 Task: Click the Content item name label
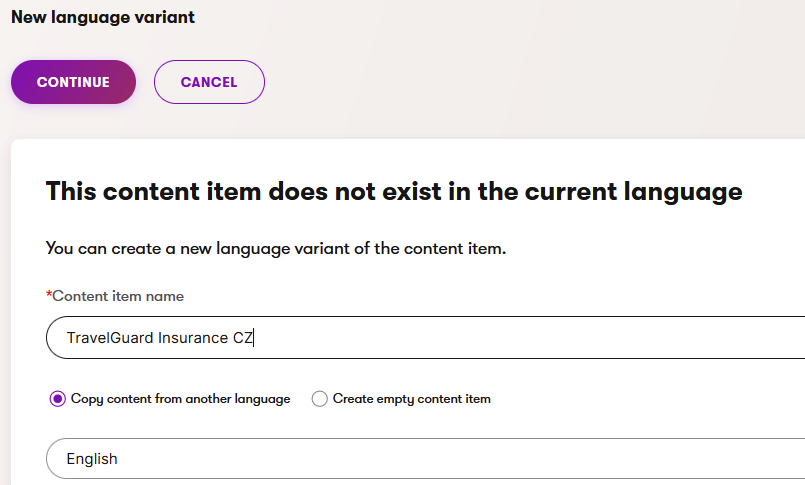pos(118,296)
